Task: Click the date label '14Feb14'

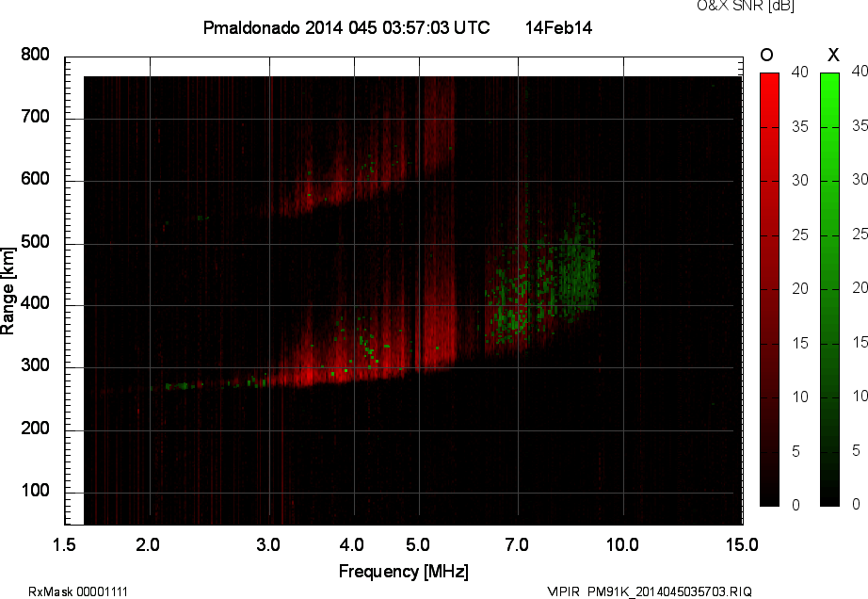Action: (x=558, y=27)
